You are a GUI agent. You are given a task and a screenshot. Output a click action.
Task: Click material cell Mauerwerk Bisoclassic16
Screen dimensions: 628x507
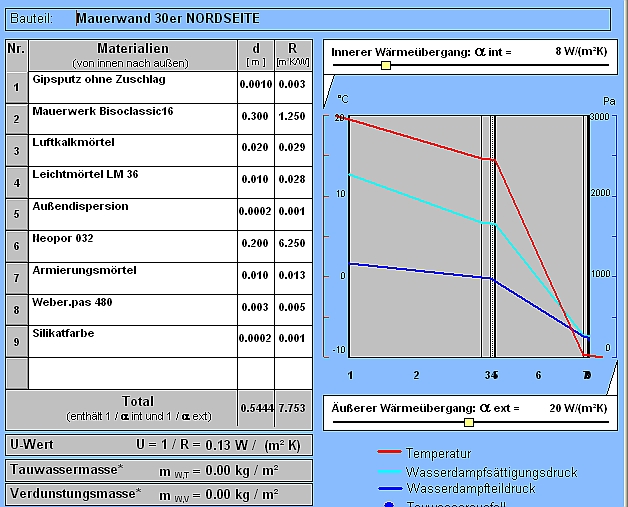coord(133,119)
